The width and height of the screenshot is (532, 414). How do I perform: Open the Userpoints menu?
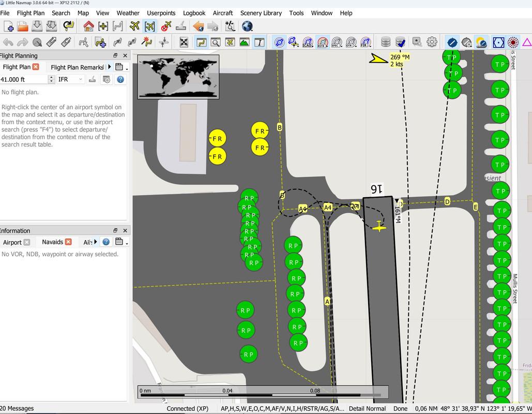click(161, 13)
